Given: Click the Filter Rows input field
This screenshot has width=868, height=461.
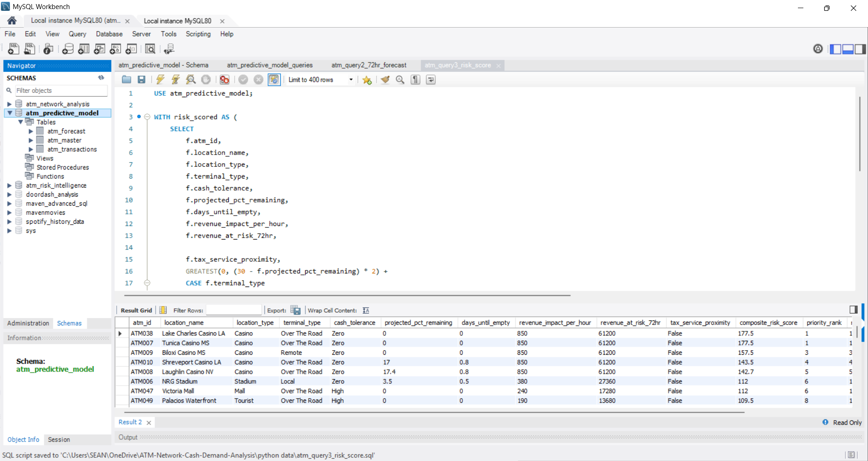Looking at the screenshot, I should click(234, 310).
